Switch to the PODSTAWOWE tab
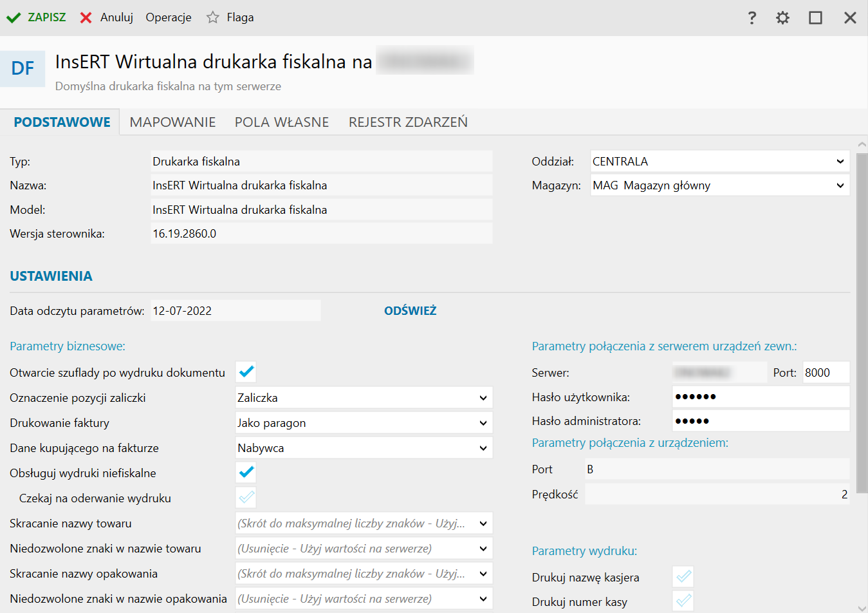Screen dimensions: 868x613 tap(62, 122)
